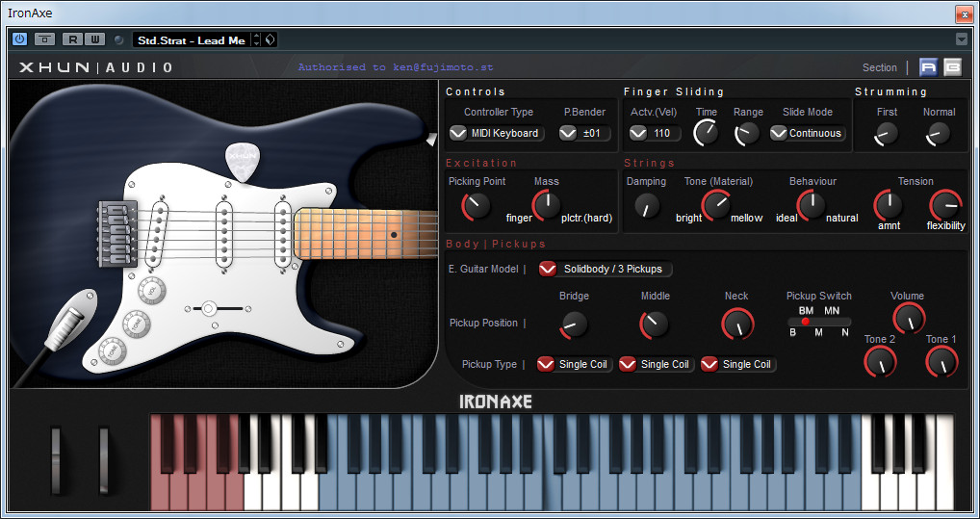
Task: Click the Excitation section heading
Action: tap(481, 163)
